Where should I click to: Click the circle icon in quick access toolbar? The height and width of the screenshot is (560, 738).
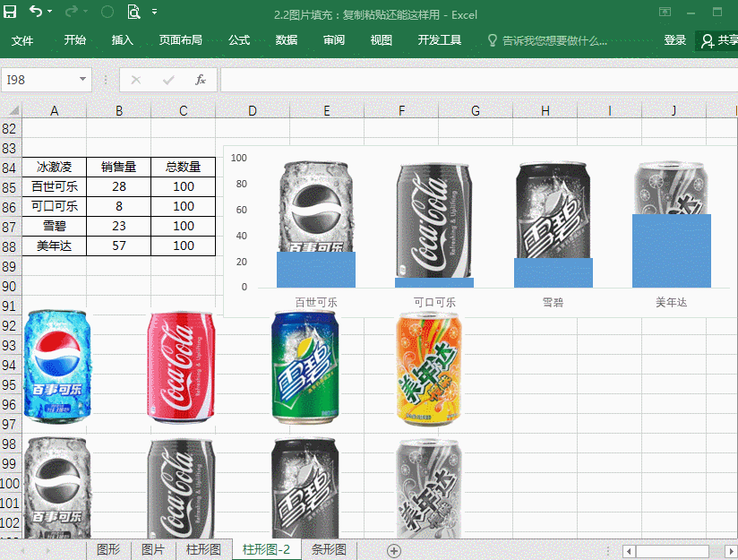(107, 12)
